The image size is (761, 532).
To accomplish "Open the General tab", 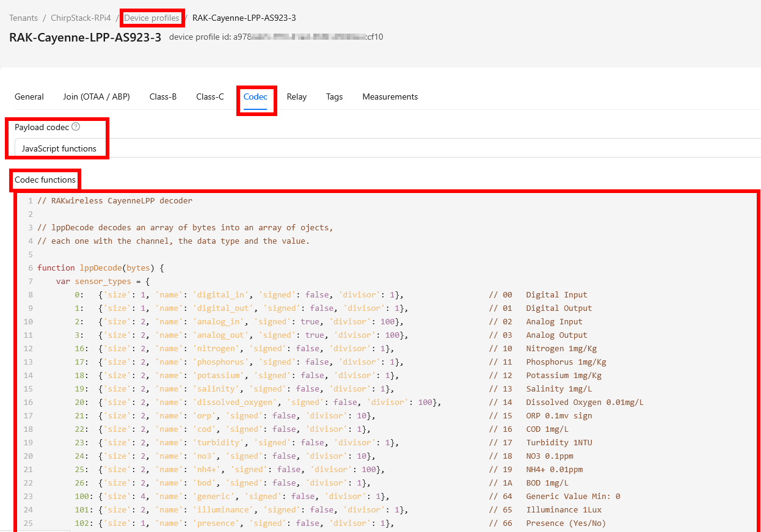I will pos(29,97).
